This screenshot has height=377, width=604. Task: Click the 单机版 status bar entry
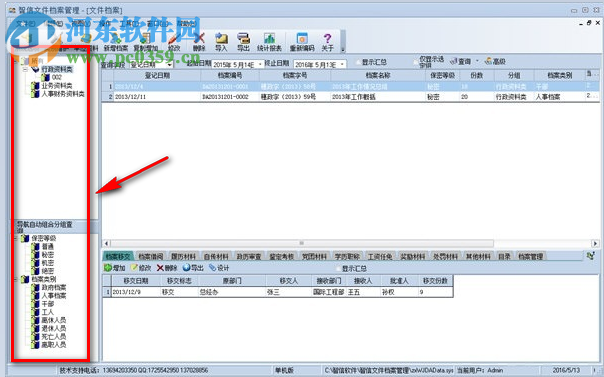pyautogui.click(x=284, y=370)
